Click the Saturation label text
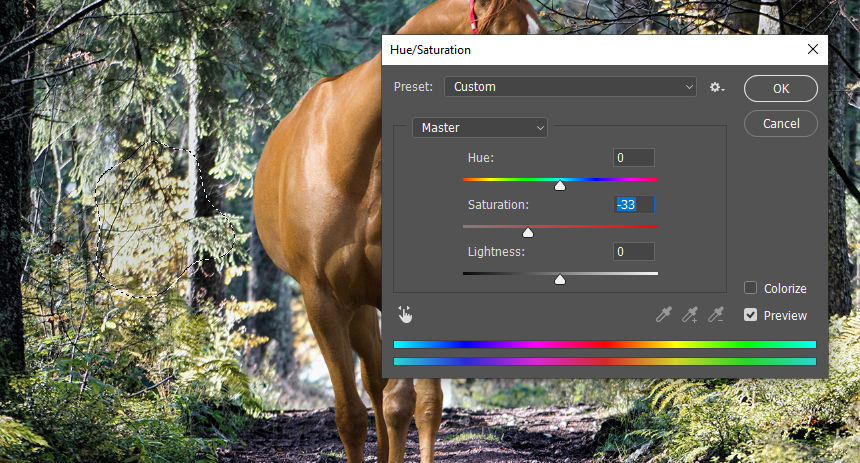This screenshot has width=860, height=463. pyautogui.click(x=498, y=205)
